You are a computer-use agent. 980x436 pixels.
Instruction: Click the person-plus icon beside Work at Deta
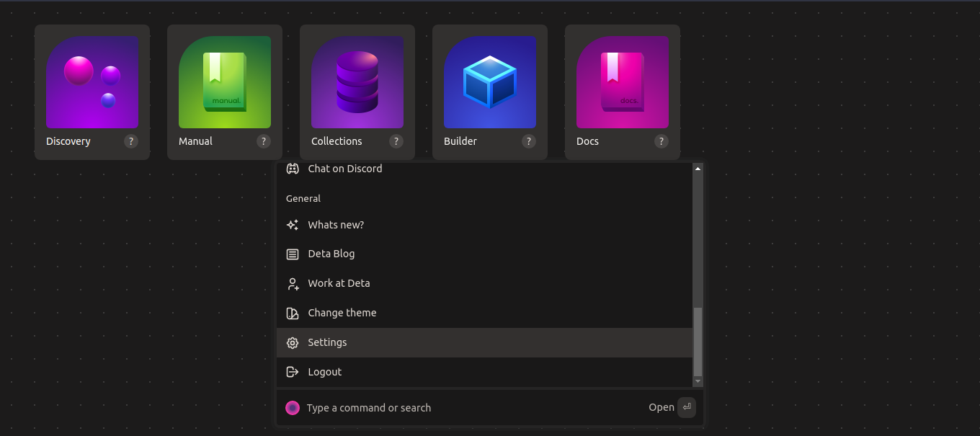(x=293, y=284)
